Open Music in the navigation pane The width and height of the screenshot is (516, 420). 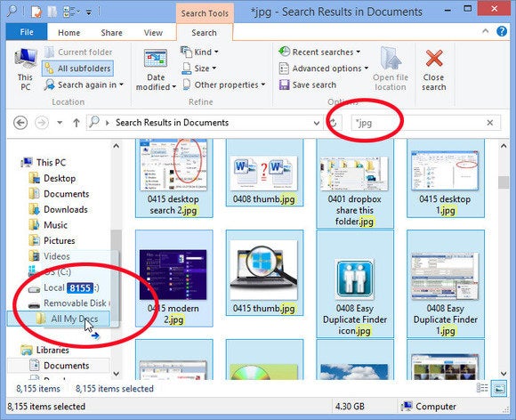click(x=48, y=225)
